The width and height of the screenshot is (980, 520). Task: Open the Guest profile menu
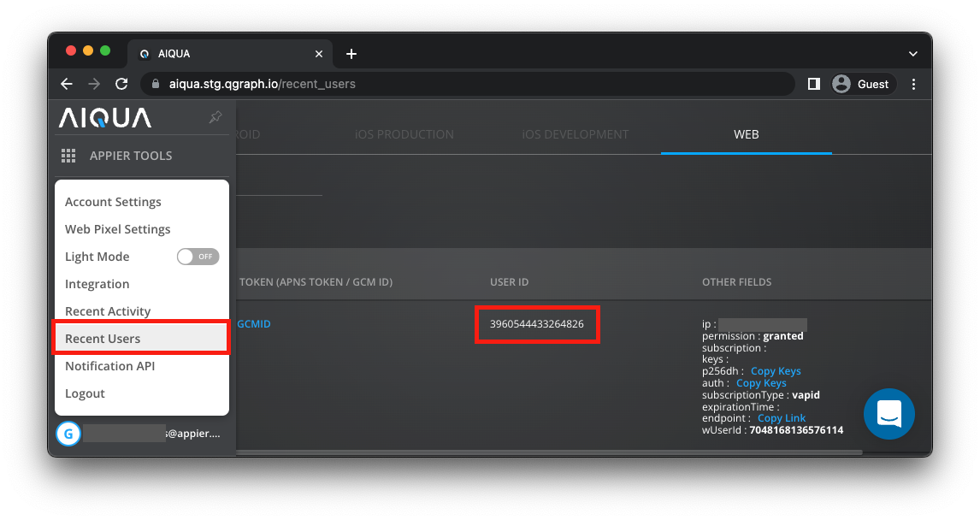[862, 84]
